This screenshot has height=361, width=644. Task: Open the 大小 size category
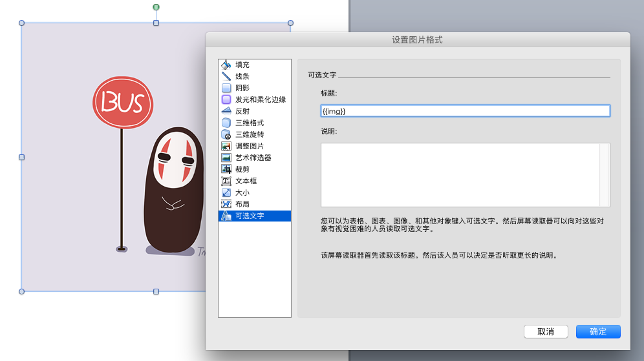point(242,192)
